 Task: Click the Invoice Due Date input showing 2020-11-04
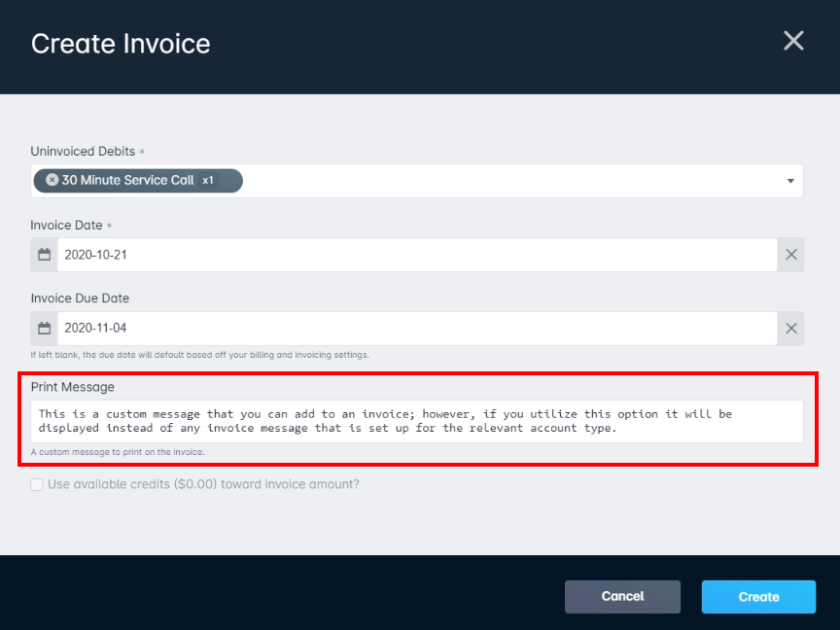pyautogui.click(x=417, y=329)
